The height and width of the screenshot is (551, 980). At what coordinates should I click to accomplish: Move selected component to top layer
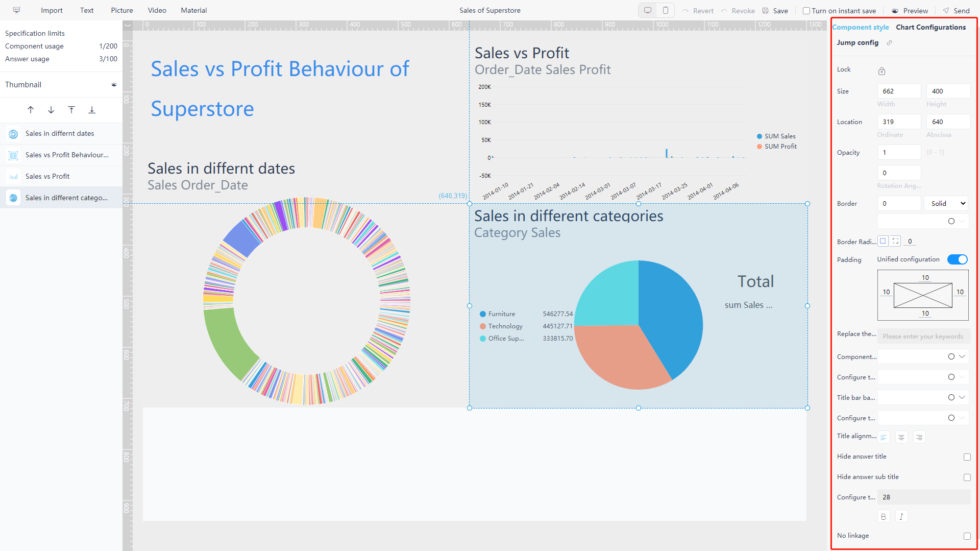point(71,110)
